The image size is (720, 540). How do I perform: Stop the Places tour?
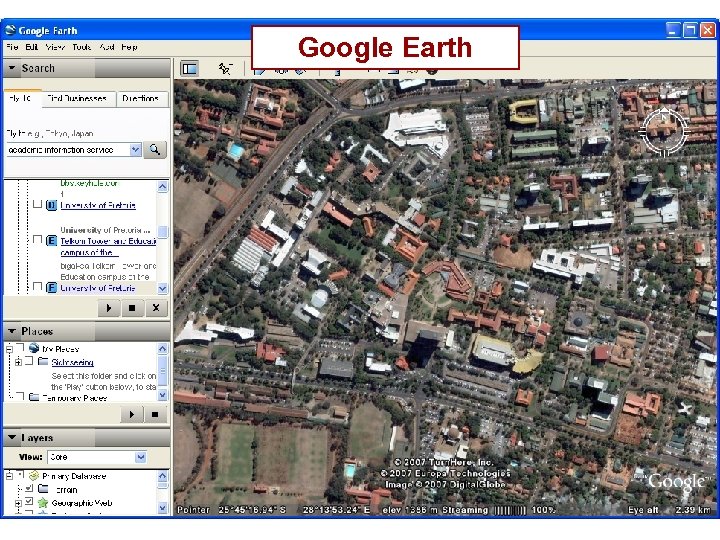coord(155,415)
